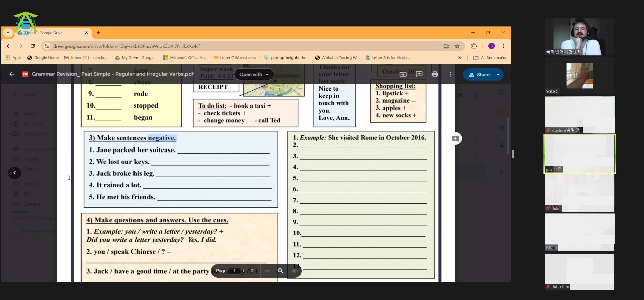The height and width of the screenshot is (300, 644).
Task: Reload the Google Drive page
Action: [x=33, y=46]
